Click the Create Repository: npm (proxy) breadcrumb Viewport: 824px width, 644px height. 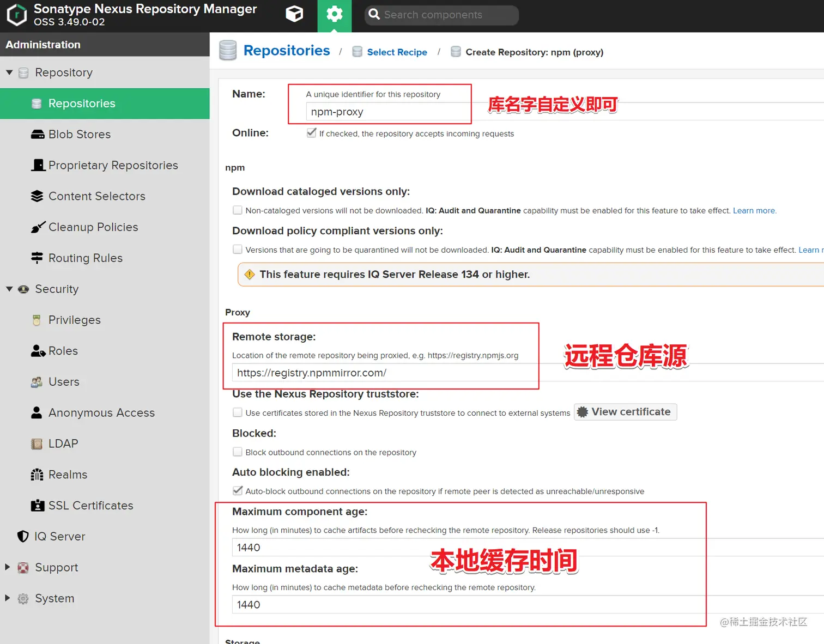point(534,52)
